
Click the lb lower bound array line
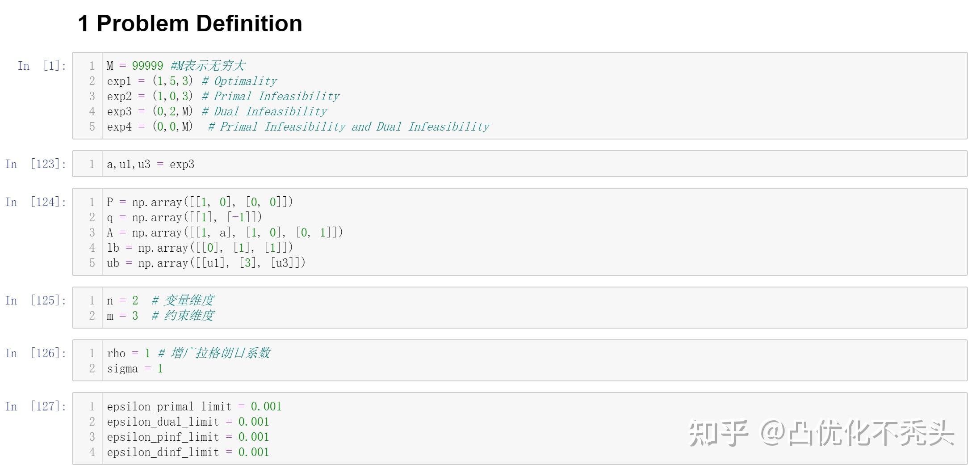tap(200, 248)
